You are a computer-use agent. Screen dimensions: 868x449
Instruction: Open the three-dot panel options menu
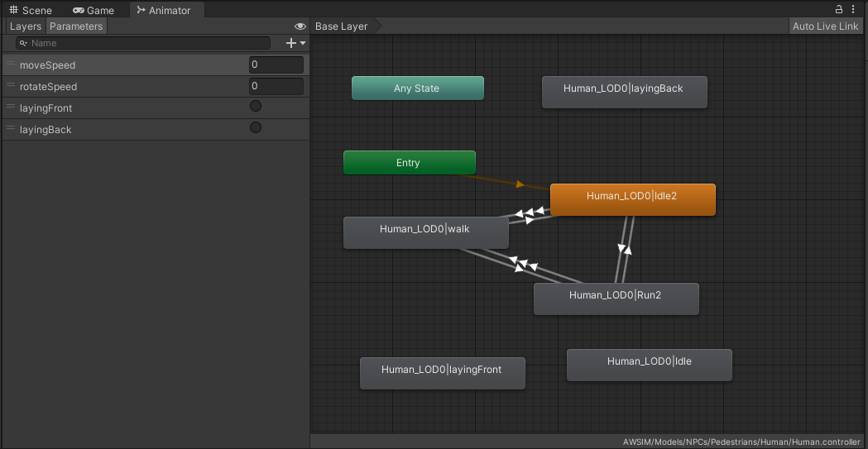point(853,9)
